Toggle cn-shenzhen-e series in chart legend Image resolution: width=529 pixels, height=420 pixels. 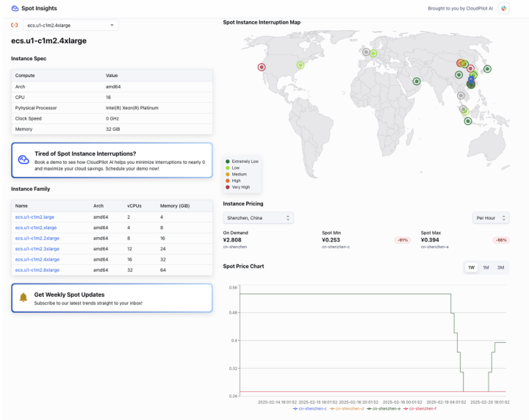click(388, 408)
